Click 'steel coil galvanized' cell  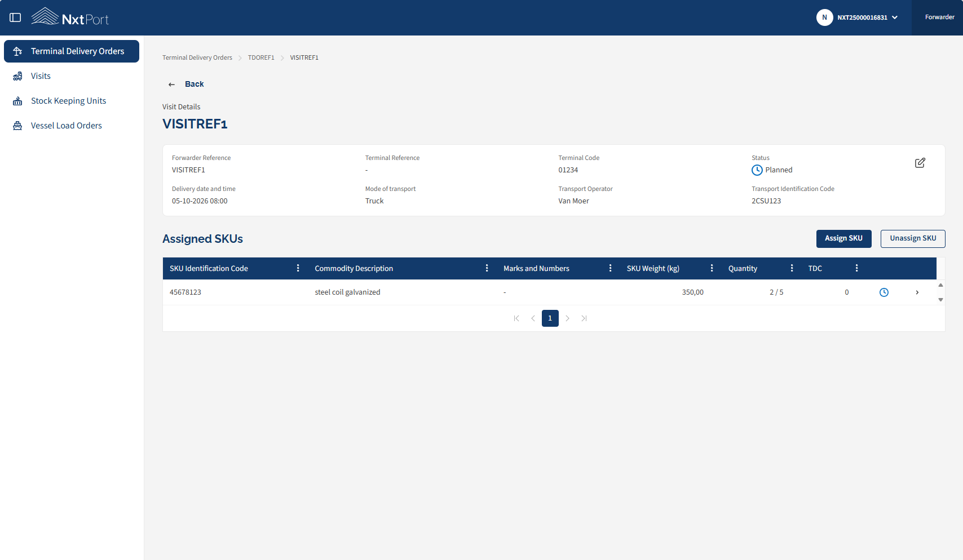[x=348, y=292]
